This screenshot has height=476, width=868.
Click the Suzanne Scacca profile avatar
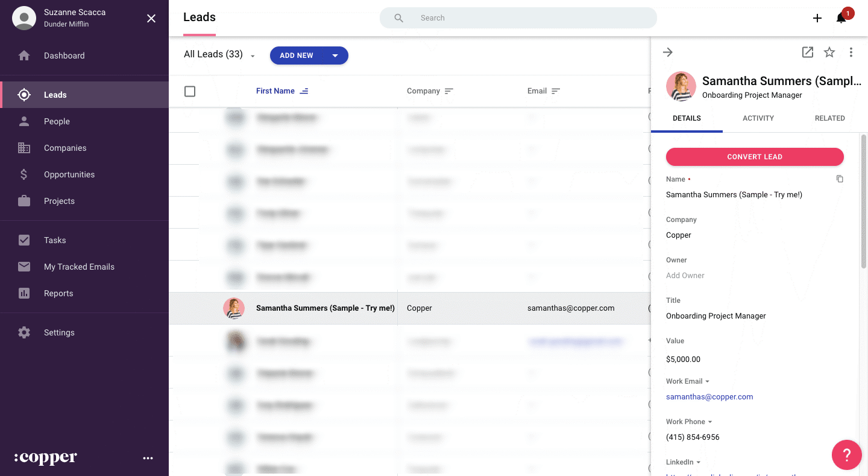click(24, 18)
